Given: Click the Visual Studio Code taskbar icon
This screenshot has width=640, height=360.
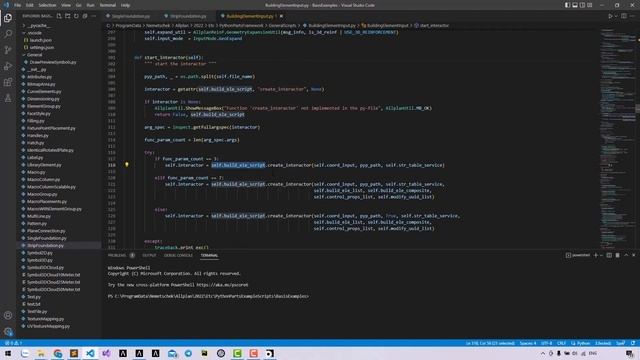Looking at the screenshot, I should pyautogui.click(x=90, y=353).
